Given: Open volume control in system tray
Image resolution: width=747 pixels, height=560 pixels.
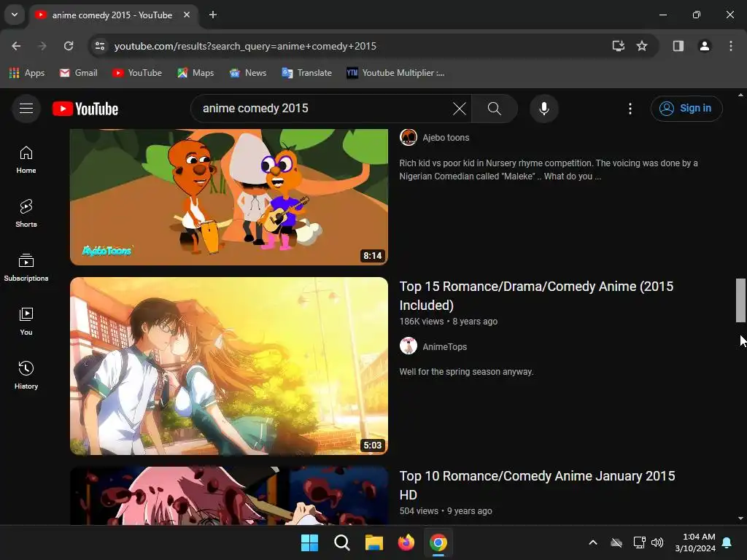Looking at the screenshot, I should click(x=657, y=542).
